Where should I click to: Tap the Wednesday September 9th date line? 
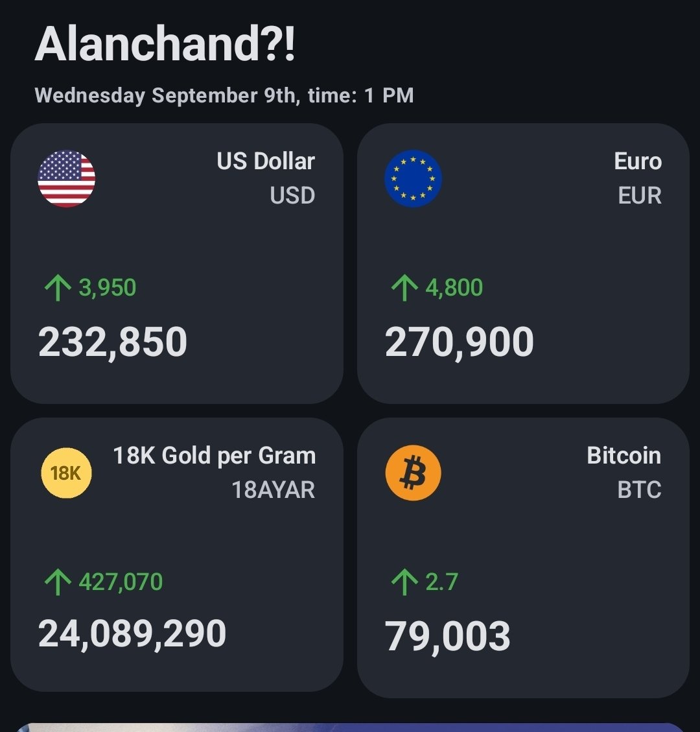pos(224,96)
